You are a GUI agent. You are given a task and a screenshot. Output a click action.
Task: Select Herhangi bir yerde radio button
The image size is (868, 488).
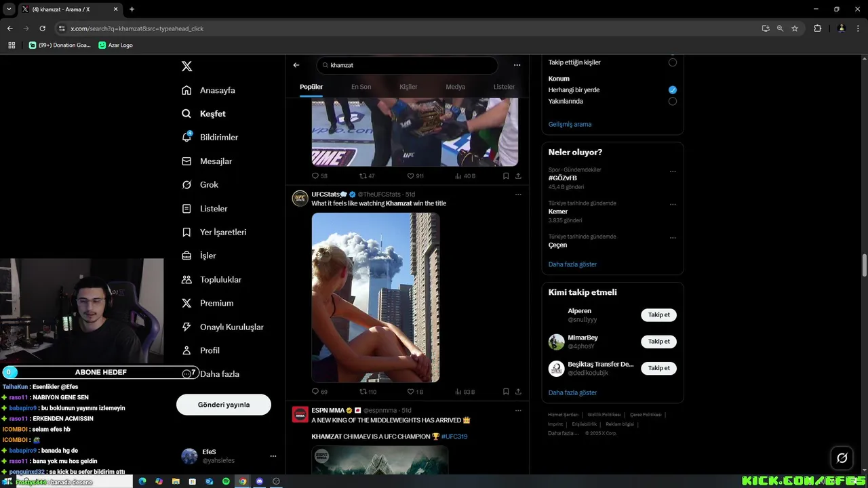[673, 89]
